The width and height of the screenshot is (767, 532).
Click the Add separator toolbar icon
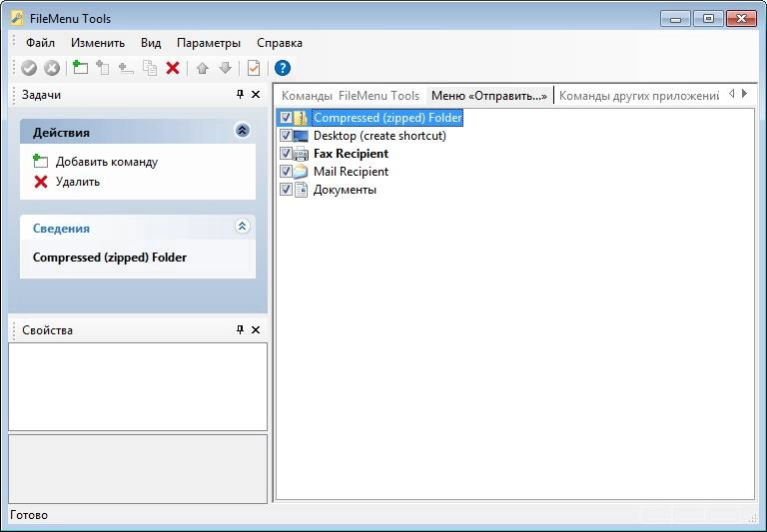126,68
